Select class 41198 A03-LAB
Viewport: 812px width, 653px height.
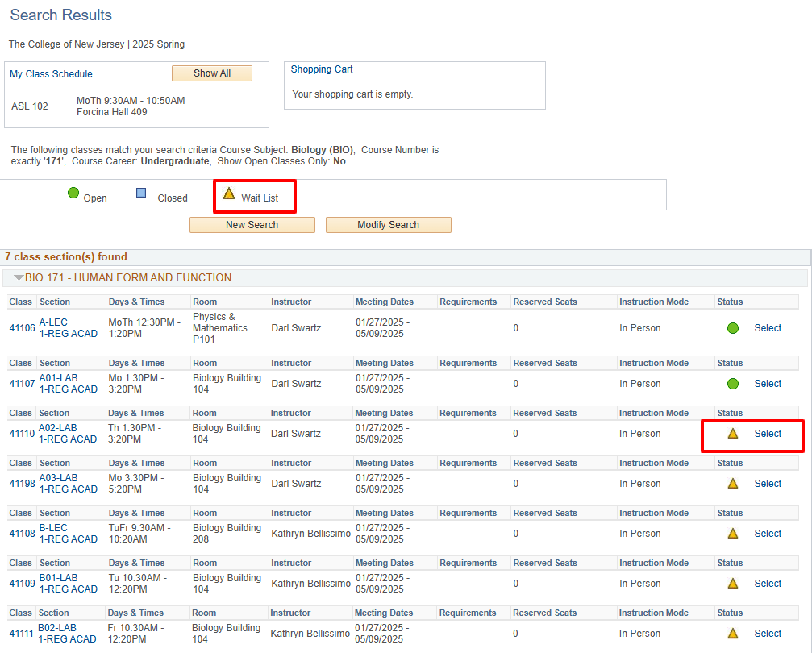coord(768,484)
